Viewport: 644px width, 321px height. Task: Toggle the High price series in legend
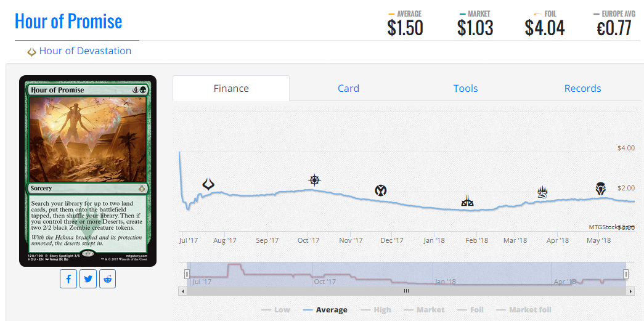click(376, 310)
